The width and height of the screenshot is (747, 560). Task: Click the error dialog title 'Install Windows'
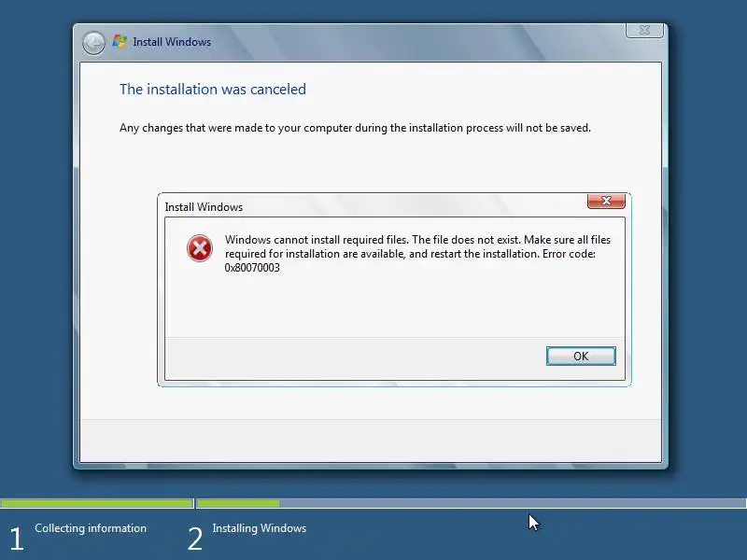coord(204,207)
